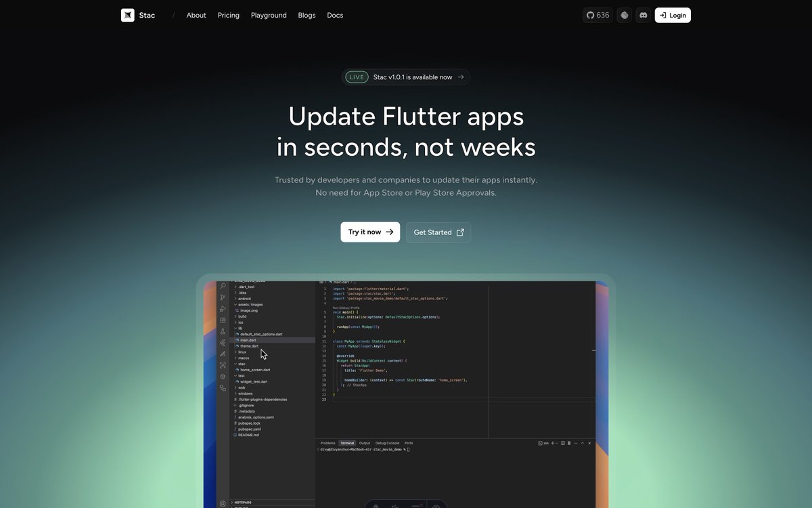This screenshot has height=508, width=812.
Task: Click the Try it now button
Action: [370, 232]
